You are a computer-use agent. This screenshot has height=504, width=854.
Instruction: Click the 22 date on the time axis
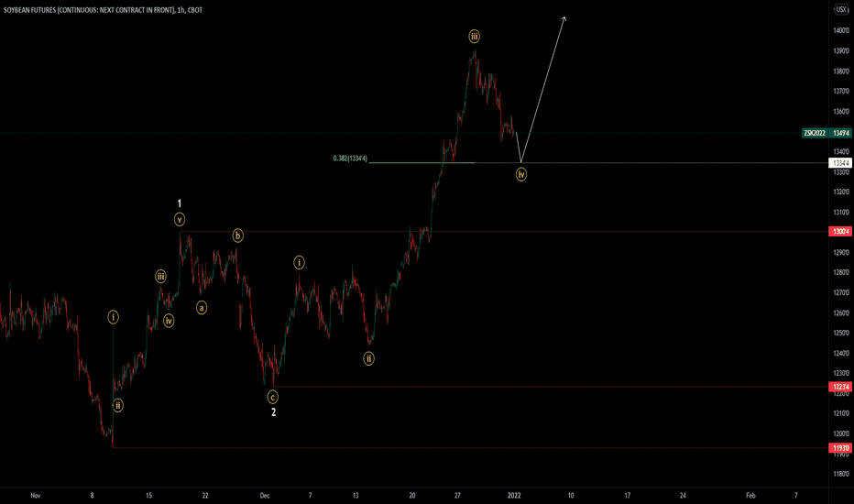(205, 495)
